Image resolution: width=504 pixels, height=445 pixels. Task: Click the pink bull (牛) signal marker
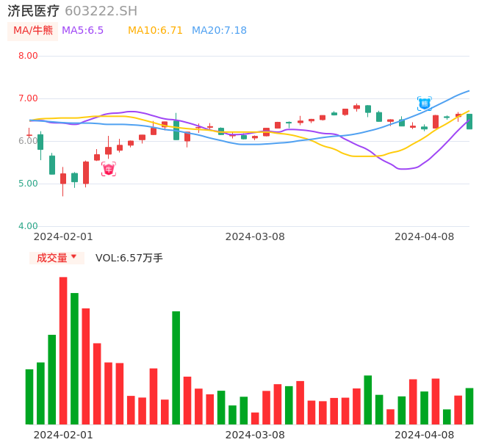tap(109, 170)
